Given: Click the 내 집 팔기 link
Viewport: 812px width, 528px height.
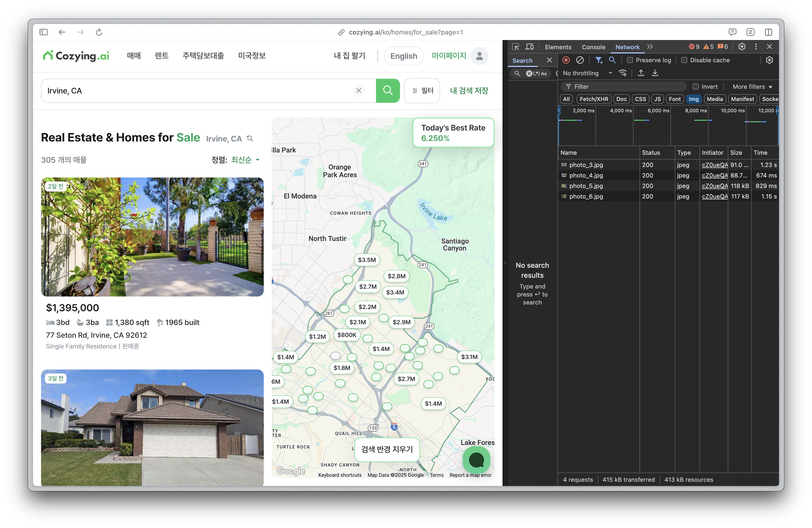Looking at the screenshot, I should pyautogui.click(x=349, y=55).
